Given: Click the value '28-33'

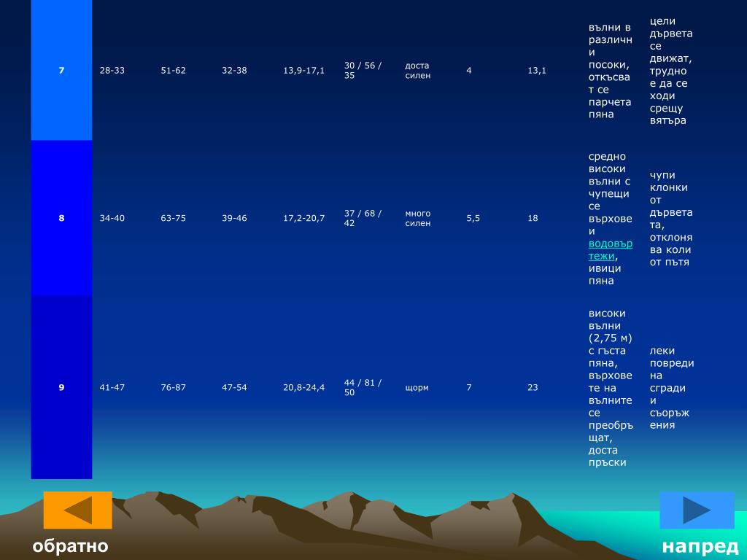Looking at the screenshot, I should click(x=112, y=71).
